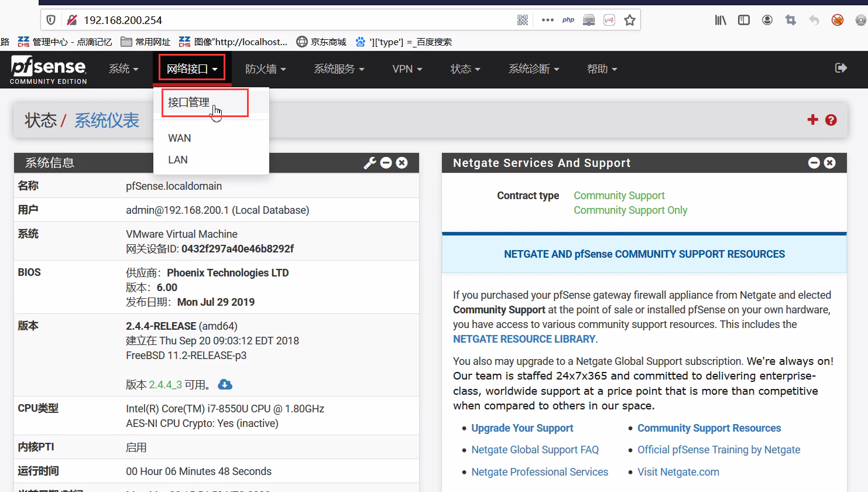Click the red blocked extension icon
The image size is (868, 492).
pyautogui.click(x=838, y=20)
